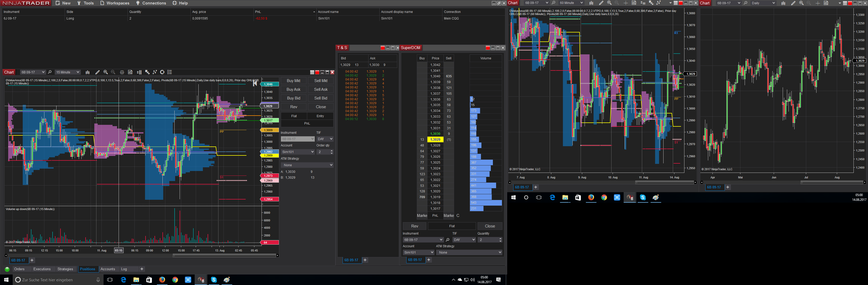The height and width of the screenshot is (285, 868).
Task: Click the green connection status indicator
Action: click(7, 269)
